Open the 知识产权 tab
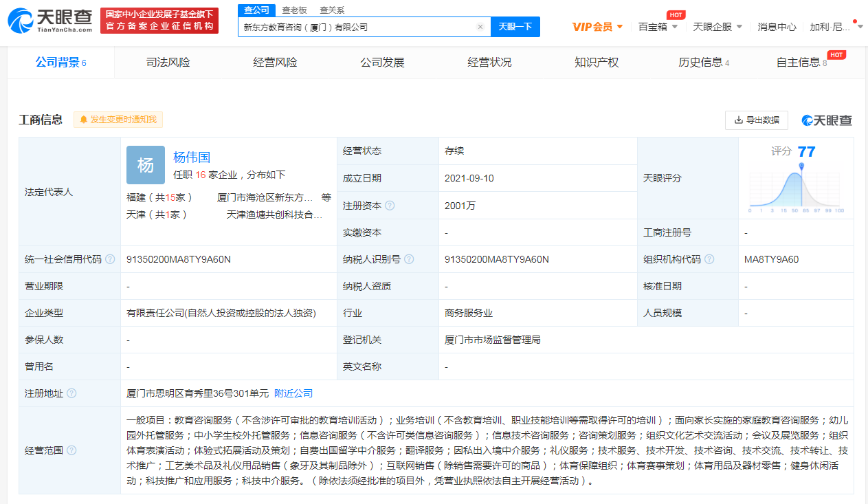 [597, 63]
